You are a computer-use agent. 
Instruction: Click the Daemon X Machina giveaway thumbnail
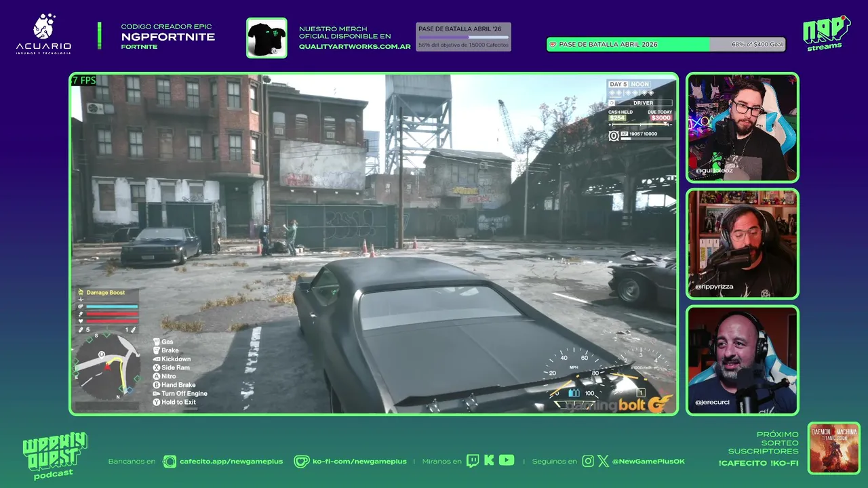(x=834, y=448)
